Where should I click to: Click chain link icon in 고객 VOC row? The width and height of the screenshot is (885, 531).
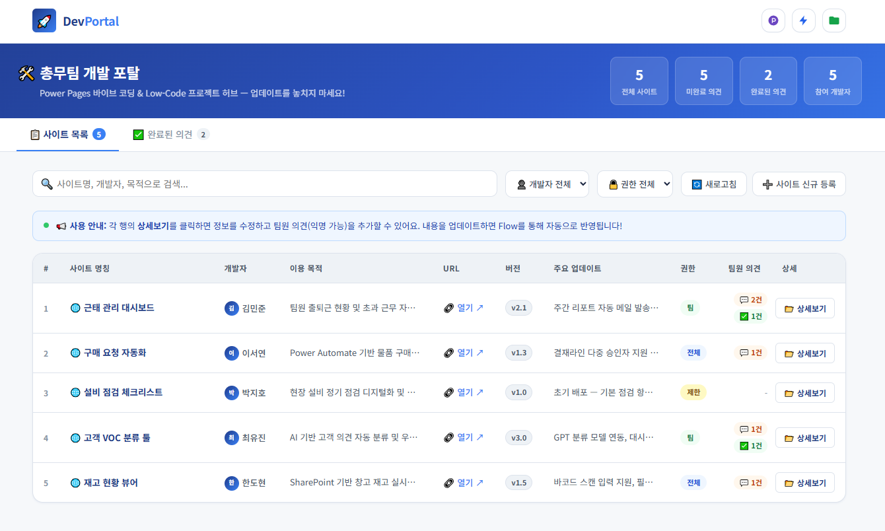[449, 437]
